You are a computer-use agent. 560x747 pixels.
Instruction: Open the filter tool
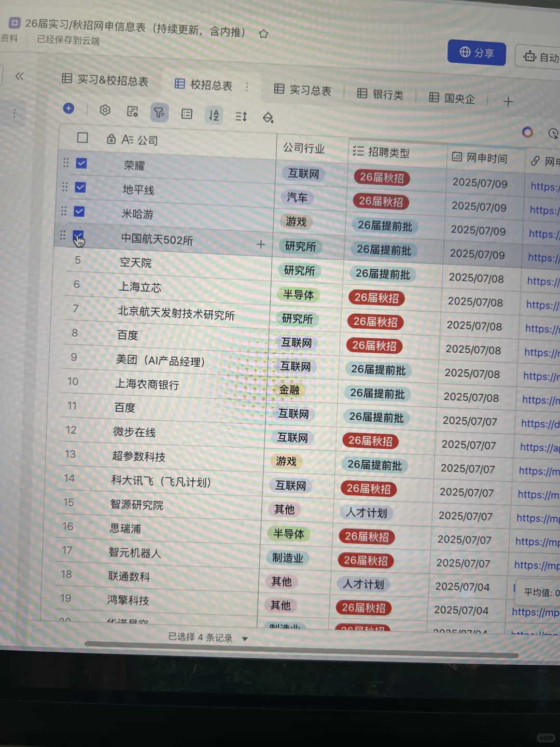(159, 112)
